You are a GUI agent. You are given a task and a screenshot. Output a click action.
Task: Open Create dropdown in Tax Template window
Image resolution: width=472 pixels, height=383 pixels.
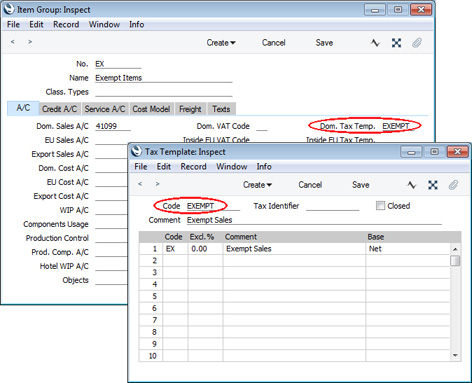[257, 185]
